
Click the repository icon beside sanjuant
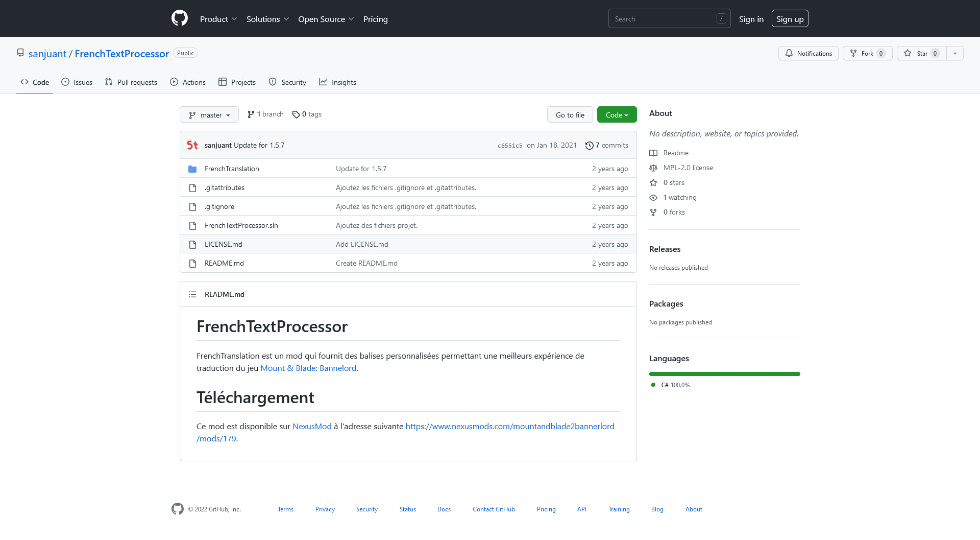[x=20, y=53]
